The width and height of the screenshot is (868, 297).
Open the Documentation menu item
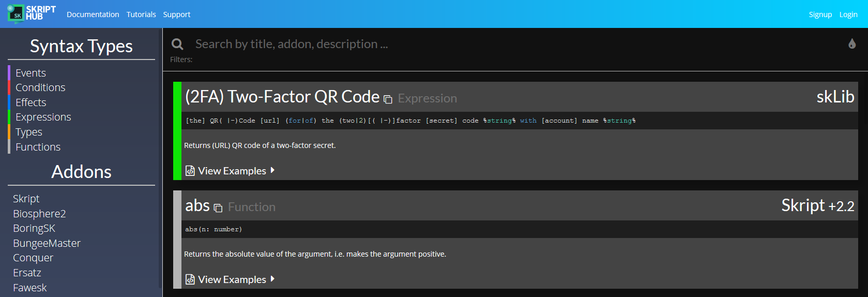93,14
